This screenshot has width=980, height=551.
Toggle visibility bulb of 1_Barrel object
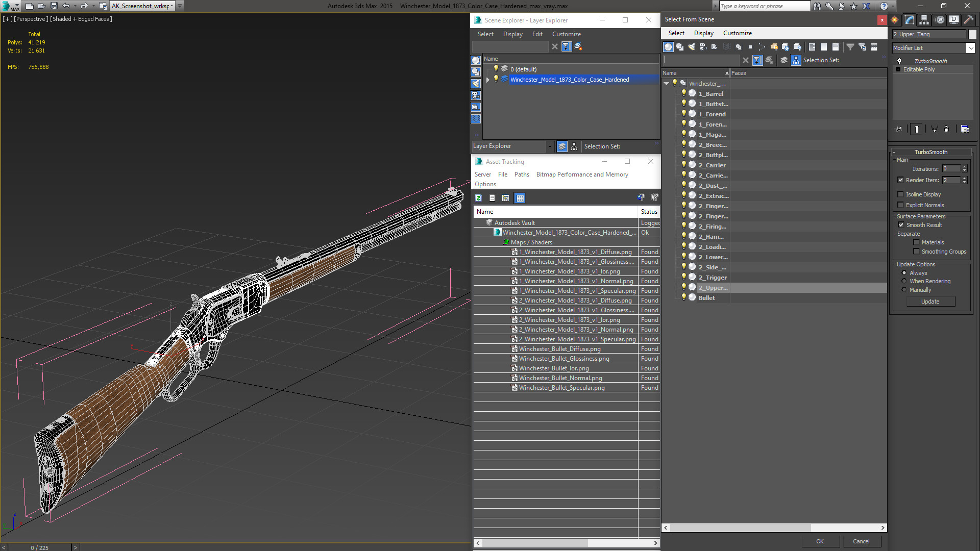click(683, 93)
